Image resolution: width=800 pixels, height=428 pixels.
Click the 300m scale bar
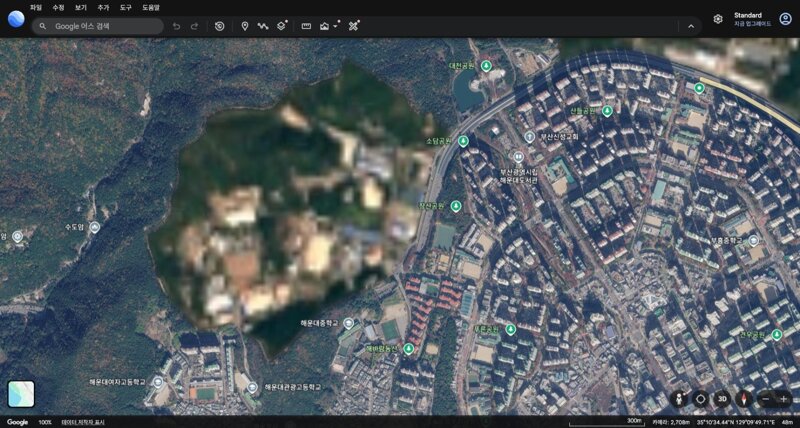pos(606,422)
